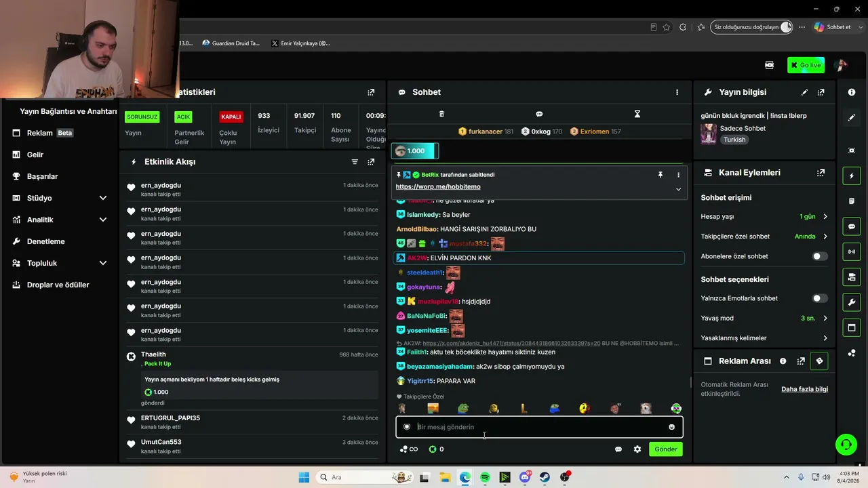Open Takipçilere özel sohbet setting chevron

coord(825,237)
